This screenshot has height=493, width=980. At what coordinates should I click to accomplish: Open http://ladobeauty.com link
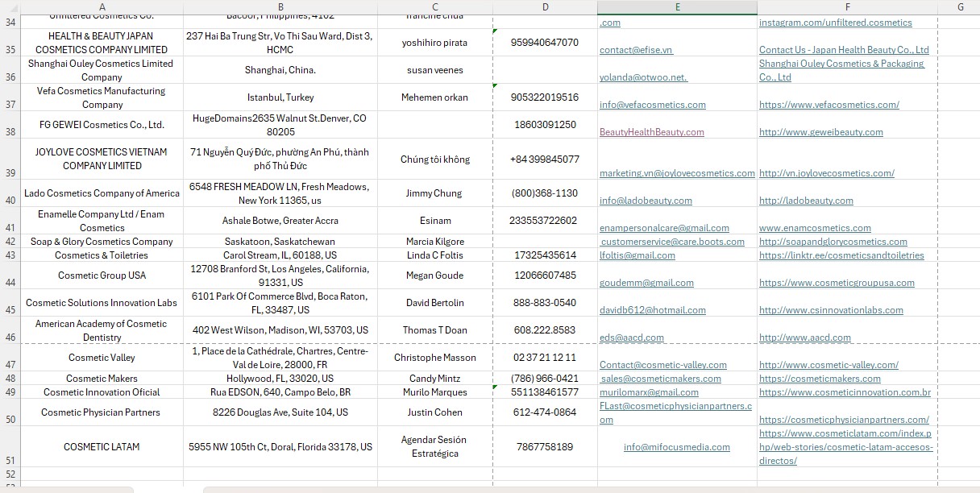click(806, 201)
